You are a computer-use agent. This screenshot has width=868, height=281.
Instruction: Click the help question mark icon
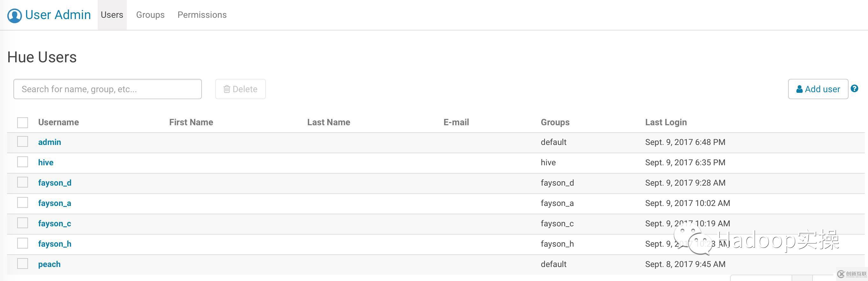(x=854, y=88)
